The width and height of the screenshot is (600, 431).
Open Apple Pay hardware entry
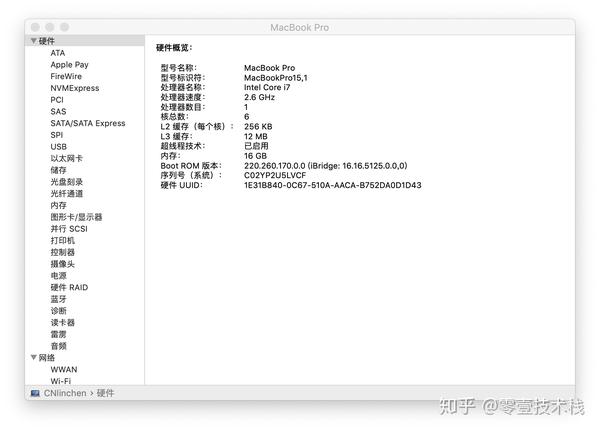(x=69, y=65)
